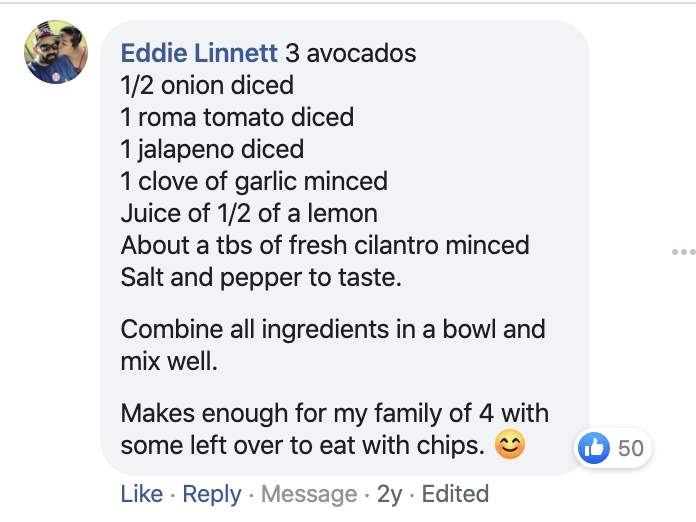The width and height of the screenshot is (696, 522).
Task: Open the three-dot comment options menu
Action: pos(683,252)
